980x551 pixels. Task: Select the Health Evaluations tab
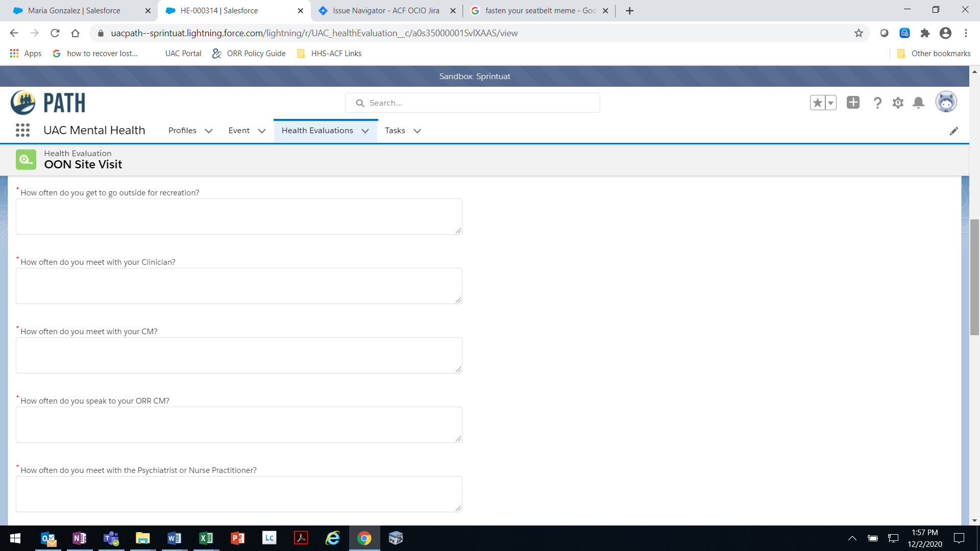[317, 131]
